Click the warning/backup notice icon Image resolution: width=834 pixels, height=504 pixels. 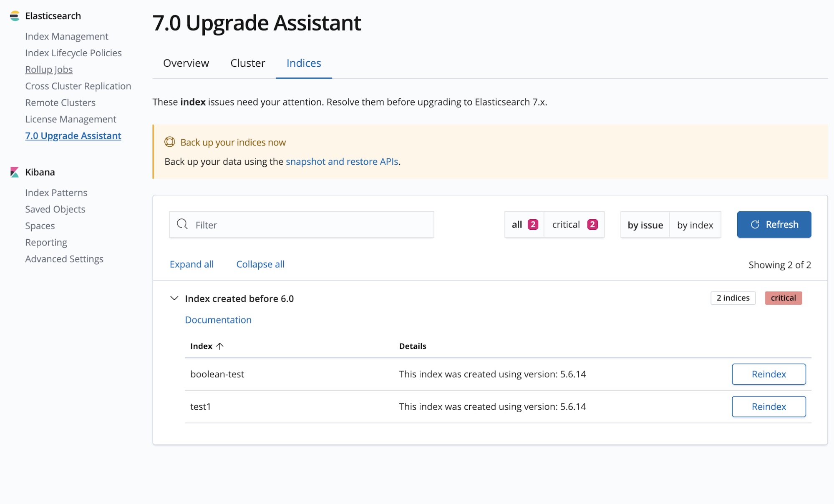pyautogui.click(x=170, y=142)
